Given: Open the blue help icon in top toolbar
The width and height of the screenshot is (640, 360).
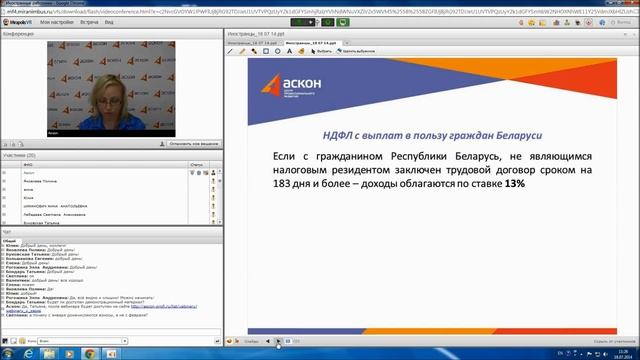Looking at the screenshot, I should 602,22.
